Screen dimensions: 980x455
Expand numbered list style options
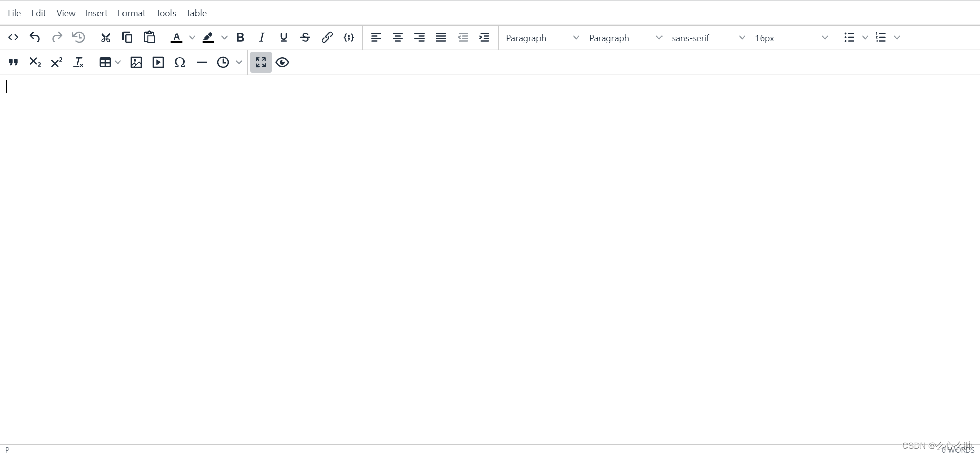[897, 37]
